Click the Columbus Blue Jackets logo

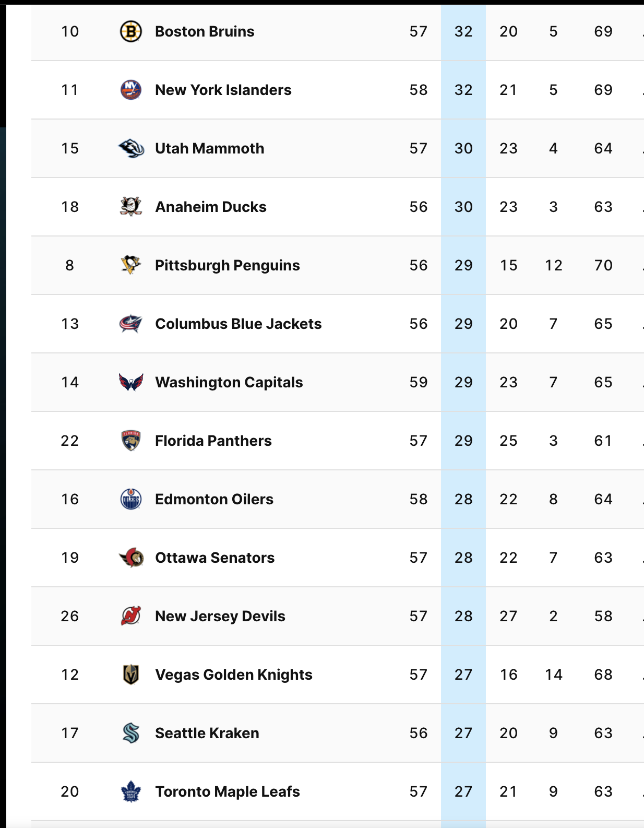pos(130,324)
